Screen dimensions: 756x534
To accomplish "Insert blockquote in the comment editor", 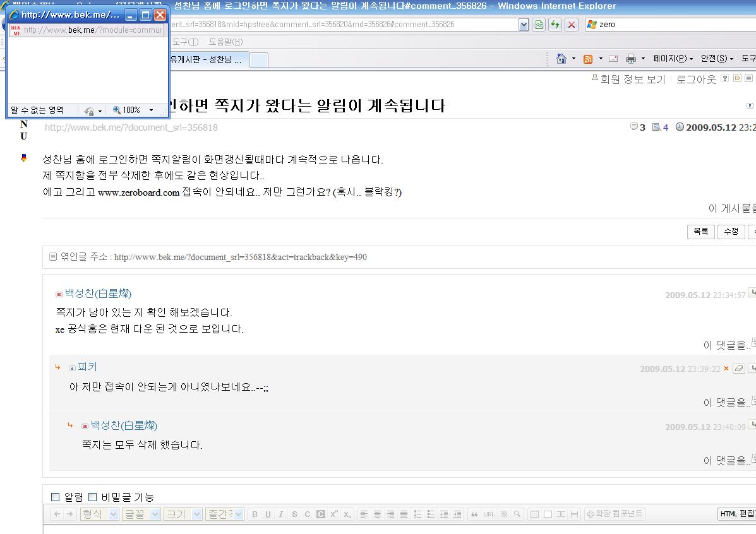I will tap(474, 514).
